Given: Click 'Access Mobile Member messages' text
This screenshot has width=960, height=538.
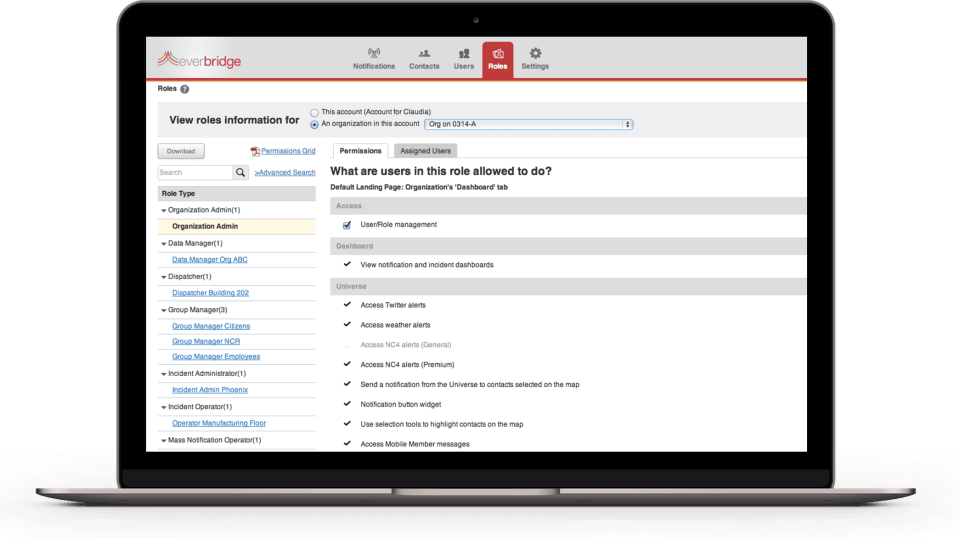Looking at the screenshot, I should [x=414, y=444].
